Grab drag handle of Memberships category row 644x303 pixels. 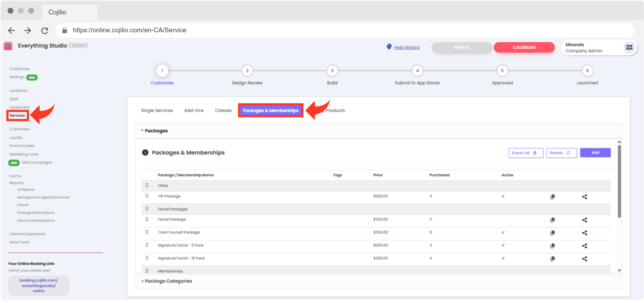tap(147, 271)
